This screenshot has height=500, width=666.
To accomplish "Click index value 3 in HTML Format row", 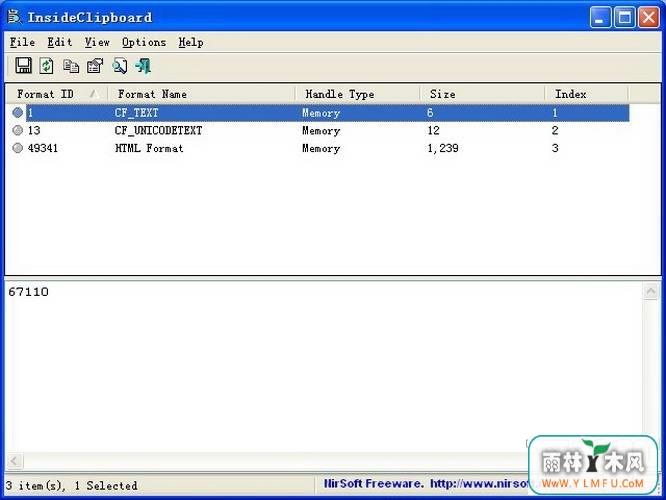I will coord(555,148).
